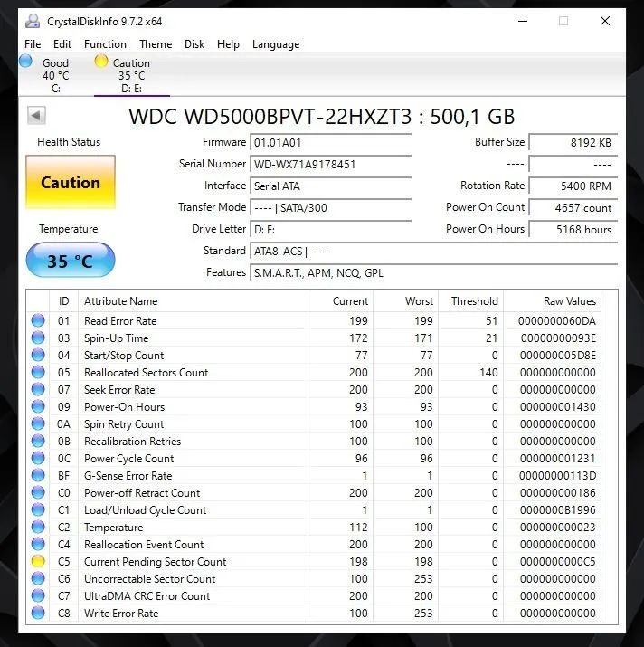644x647 pixels.
Task: Click the status orb for Load/Unload Cycle Count
Action: (x=38, y=509)
